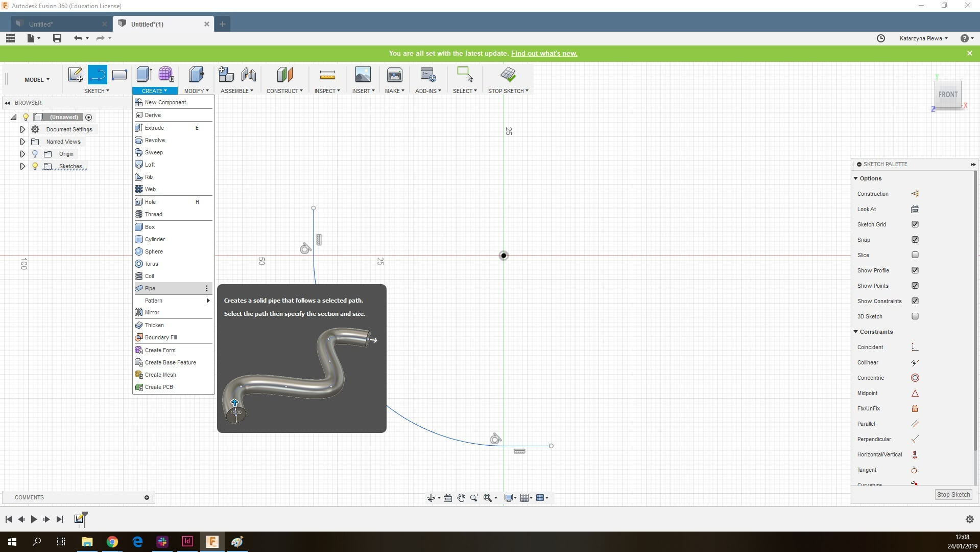The height and width of the screenshot is (552, 980).
Task: Select the blue Line sketch tool icon
Action: (98, 75)
